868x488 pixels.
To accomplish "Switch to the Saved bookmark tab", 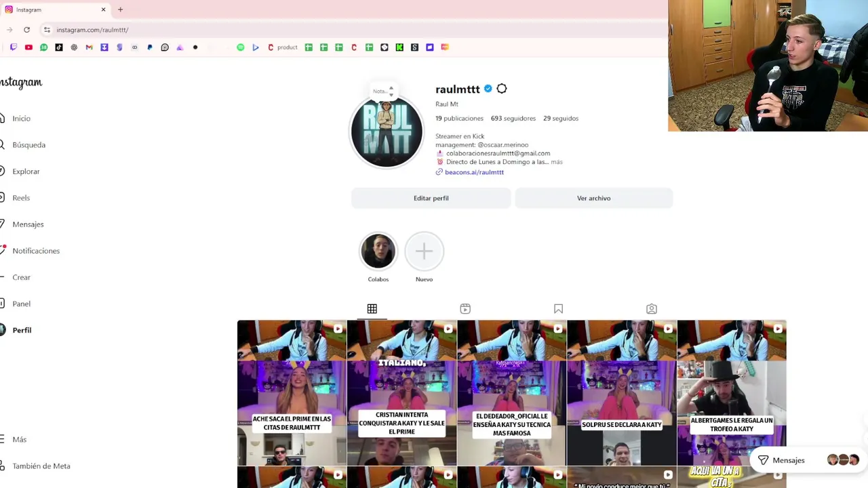I will coord(558,309).
